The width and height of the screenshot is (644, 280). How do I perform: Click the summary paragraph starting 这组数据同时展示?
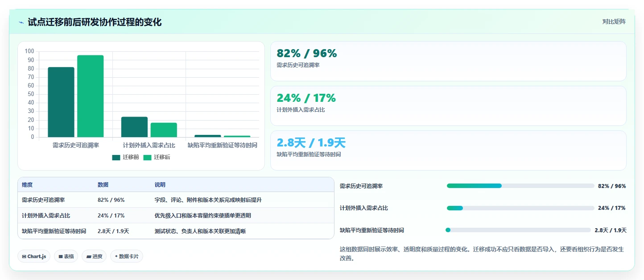click(482, 254)
